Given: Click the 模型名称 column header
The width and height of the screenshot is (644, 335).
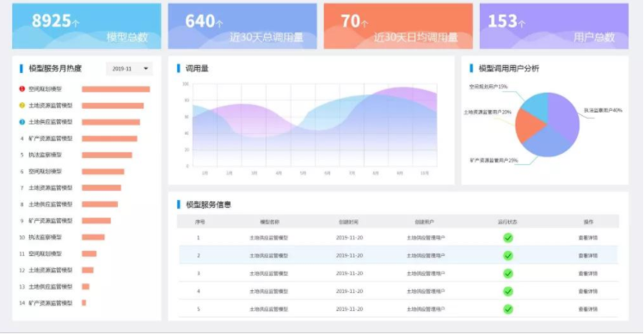Looking at the screenshot, I should (269, 222).
